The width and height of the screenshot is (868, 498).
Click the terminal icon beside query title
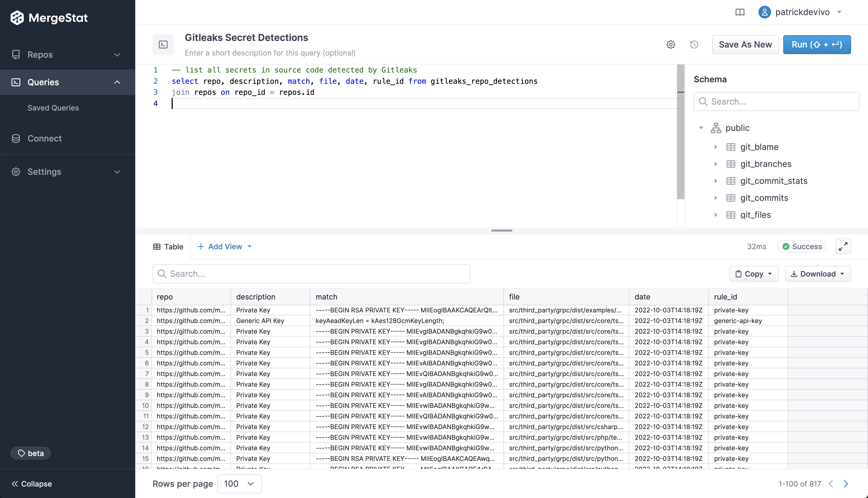(x=163, y=45)
